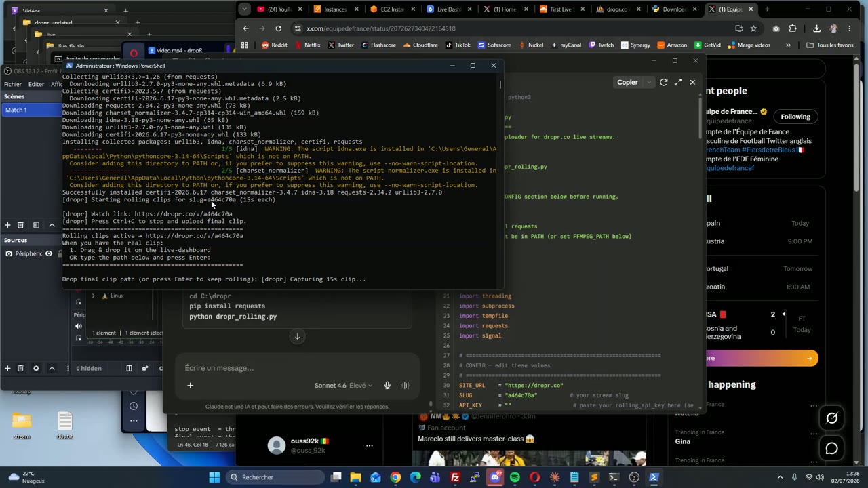Open more options for ouss92k account

[x=369, y=445]
